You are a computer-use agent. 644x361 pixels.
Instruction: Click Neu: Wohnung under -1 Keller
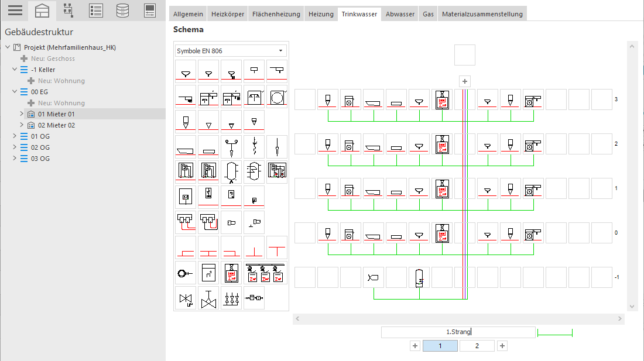pyautogui.click(x=61, y=81)
